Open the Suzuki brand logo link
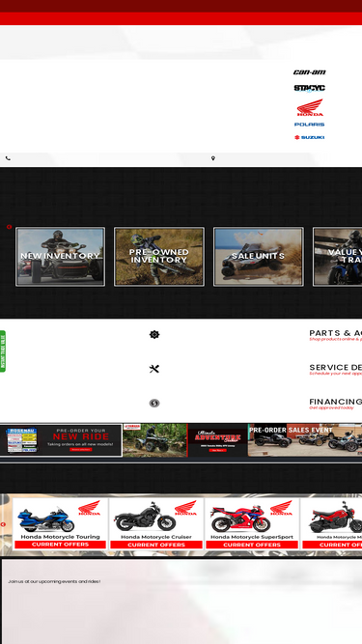This screenshot has width=362, height=644. [310, 138]
